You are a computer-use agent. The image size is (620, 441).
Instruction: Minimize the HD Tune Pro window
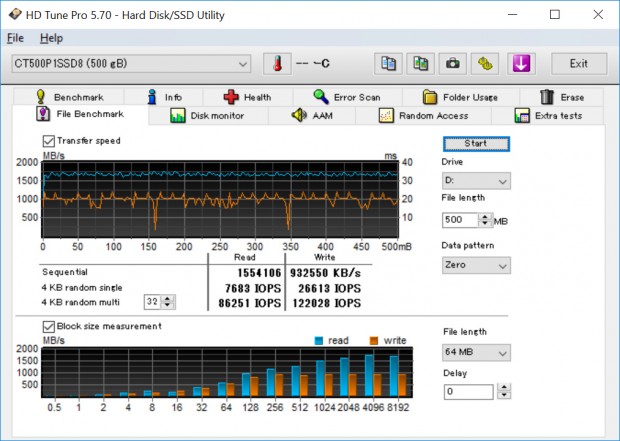(512, 15)
